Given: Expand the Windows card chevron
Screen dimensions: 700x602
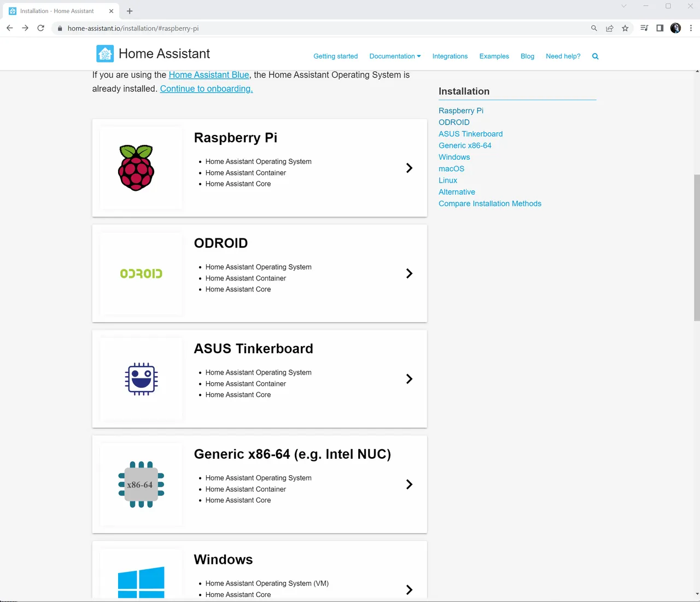Looking at the screenshot, I should click(x=409, y=590).
